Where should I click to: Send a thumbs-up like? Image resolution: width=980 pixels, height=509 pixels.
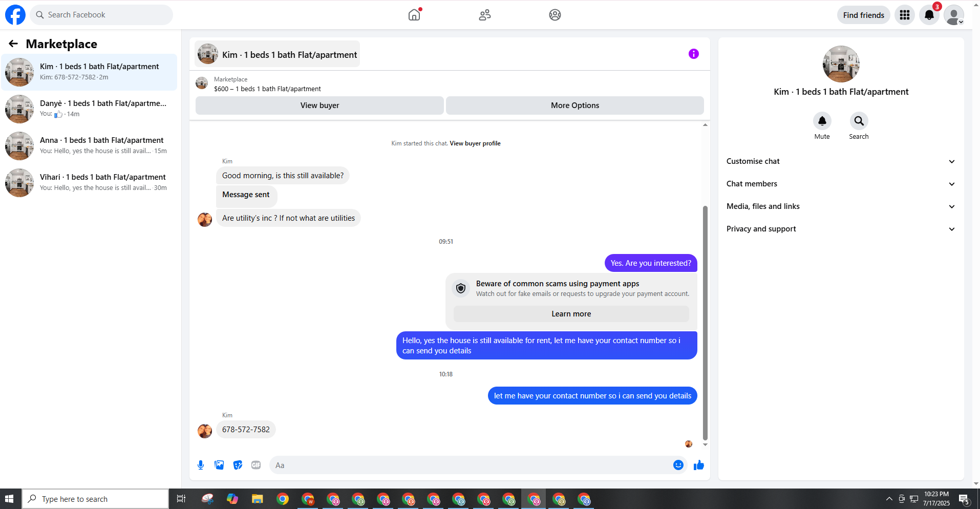(699, 465)
